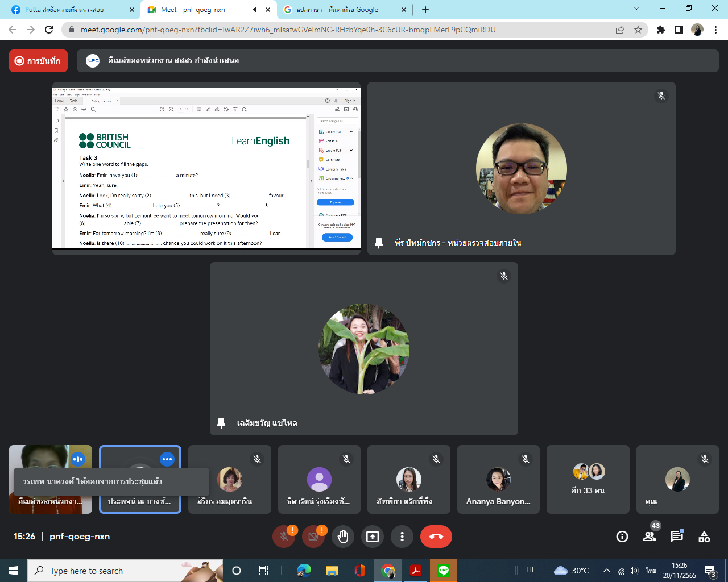Open the 33 more participants tile
Screen dimensions: 728x582
click(x=588, y=479)
